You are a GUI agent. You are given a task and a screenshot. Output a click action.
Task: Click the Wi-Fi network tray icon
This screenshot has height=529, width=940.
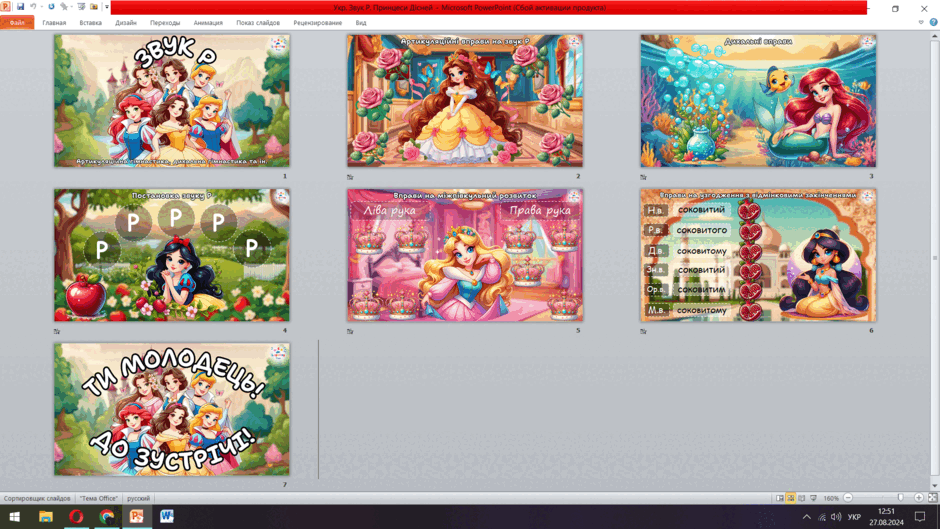pos(822,517)
